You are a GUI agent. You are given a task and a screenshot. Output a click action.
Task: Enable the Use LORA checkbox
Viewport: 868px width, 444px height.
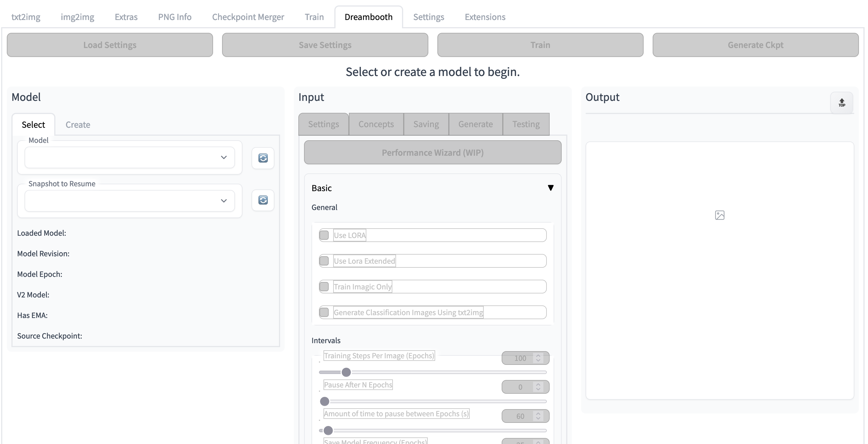pyautogui.click(x=324, y=235)
